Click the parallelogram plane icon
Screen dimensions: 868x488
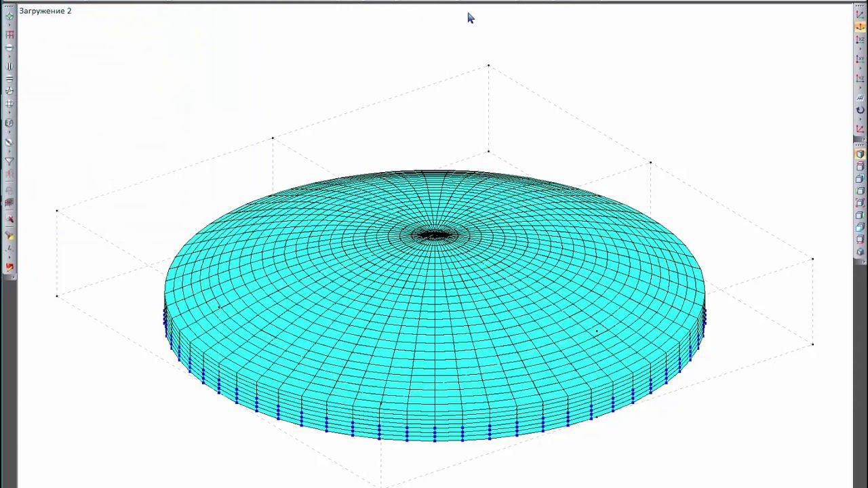(x=860, y=98)
